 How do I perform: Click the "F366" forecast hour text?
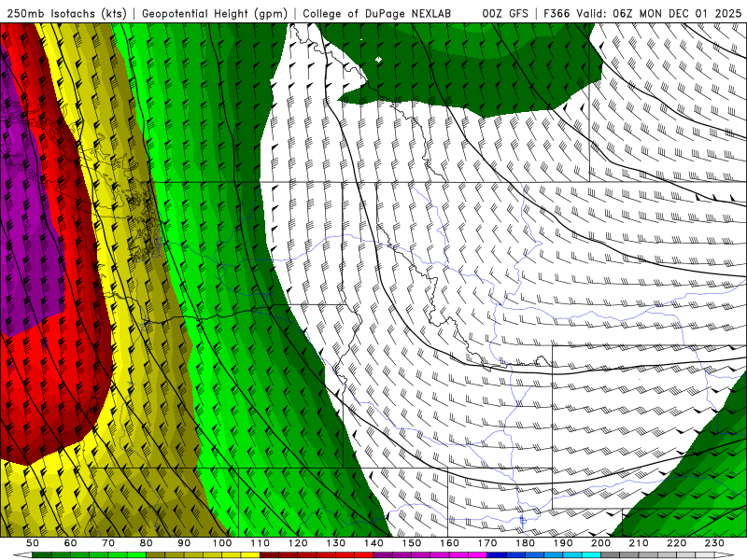(x=557, y=14)
